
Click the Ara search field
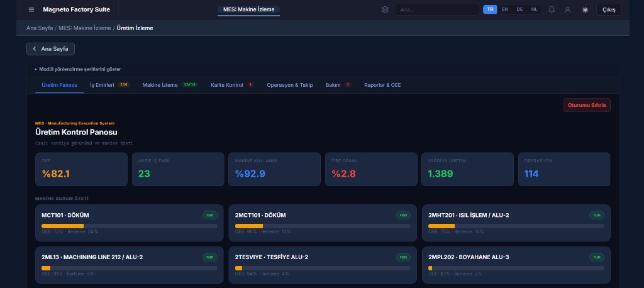(x=437, y=9)
